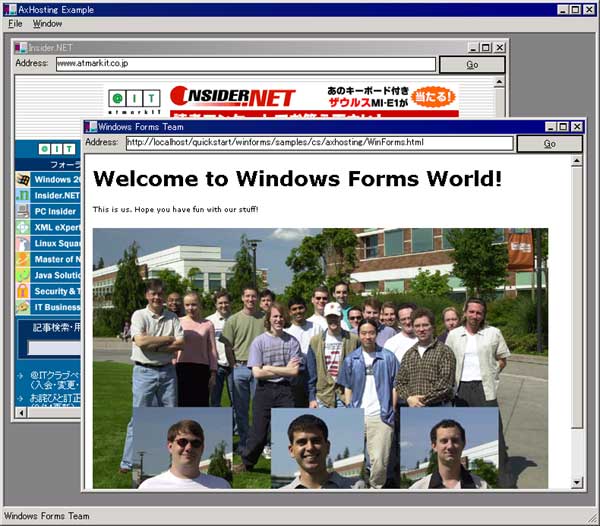The image size is (600, 526).
Task: Open the Window menu
Action: point(47,24)
